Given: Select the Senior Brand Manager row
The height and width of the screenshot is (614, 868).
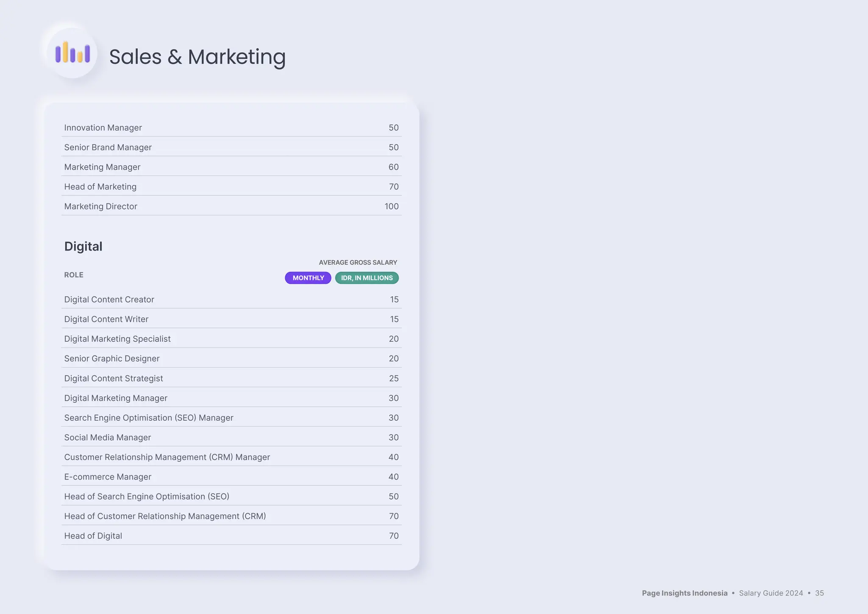Looking at the screenshot, I should (108, 147).
